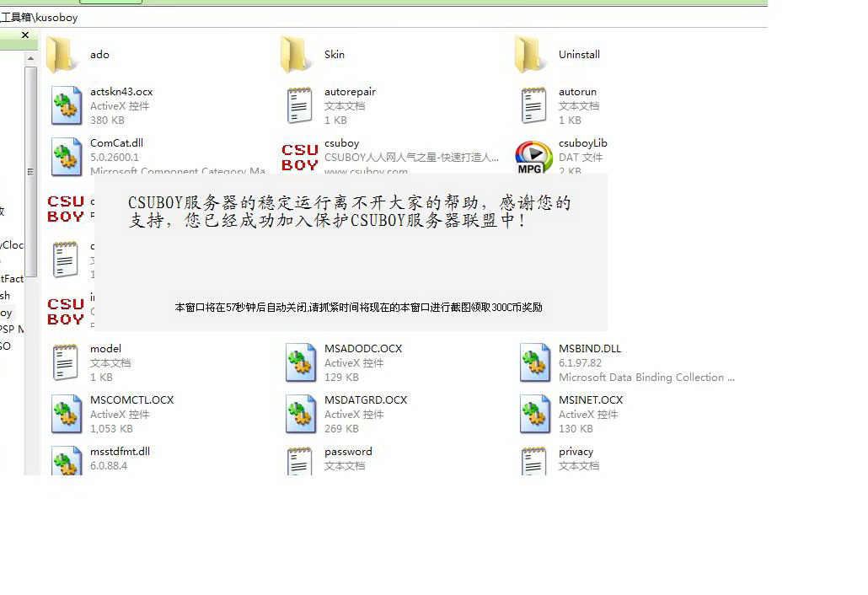Image resolution: width=868 pixels, height=595 pixels.
Task: Select the MSADODC.OCX file icon
Action: (x=301, y=362)
